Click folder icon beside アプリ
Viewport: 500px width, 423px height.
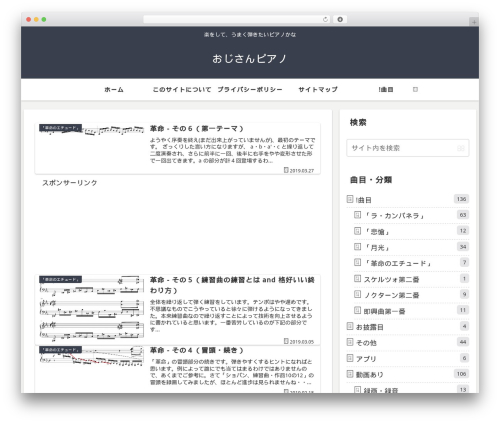coord(350,358)
